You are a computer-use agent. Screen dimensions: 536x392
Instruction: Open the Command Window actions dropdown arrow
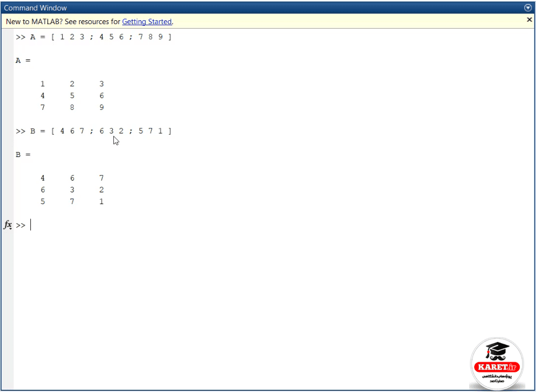(x=528, y=7)
